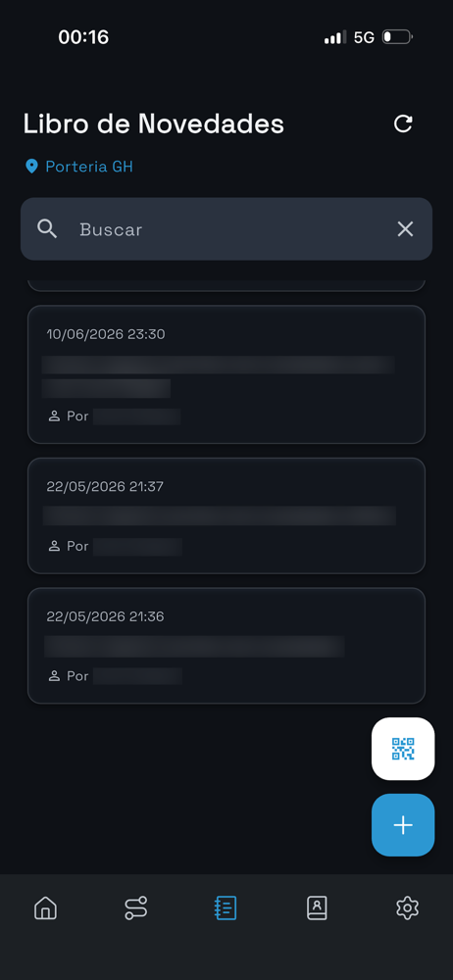Tap the location pin icon
The width and height of the screenshot is (453, 980).
pyautogui.click(x=31, y=167)
